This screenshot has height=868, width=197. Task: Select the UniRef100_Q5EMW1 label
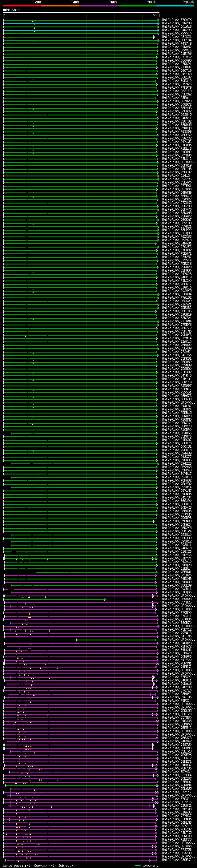pos(177,572)
